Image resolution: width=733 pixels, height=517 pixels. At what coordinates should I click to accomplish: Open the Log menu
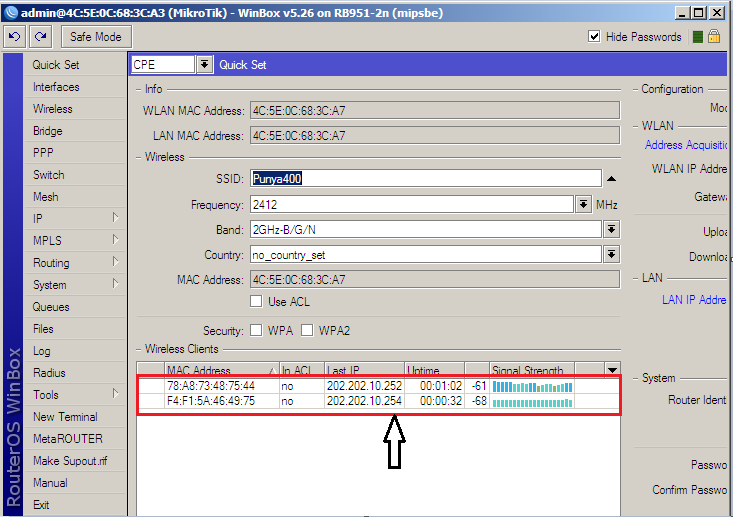(75, 351)
